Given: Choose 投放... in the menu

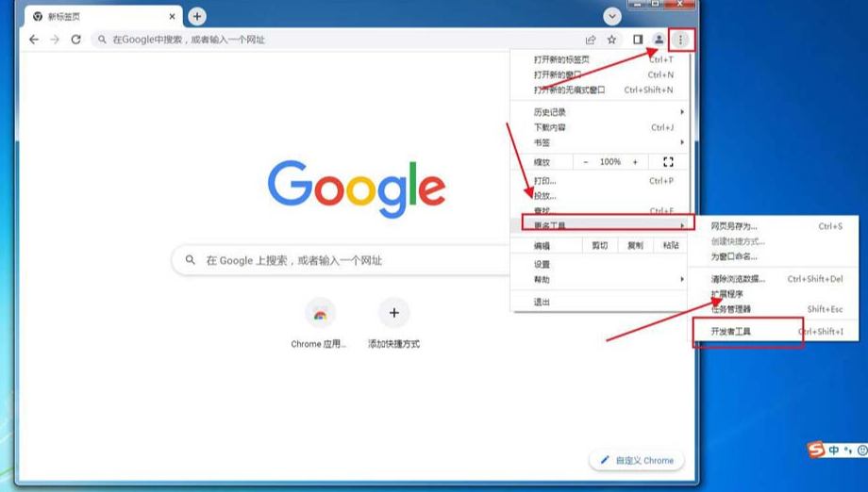Looking at the screenshot, I should [x=601, y=196].
